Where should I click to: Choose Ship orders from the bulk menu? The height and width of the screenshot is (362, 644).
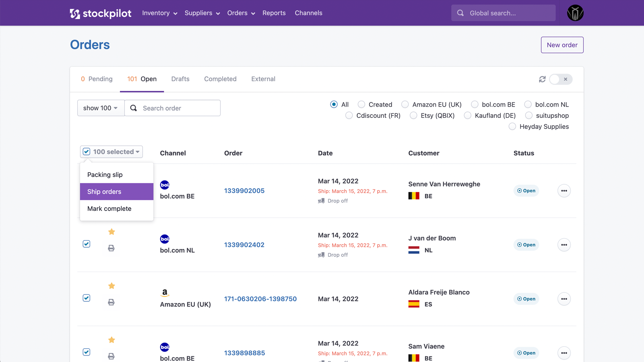click(x=116, y=191)
